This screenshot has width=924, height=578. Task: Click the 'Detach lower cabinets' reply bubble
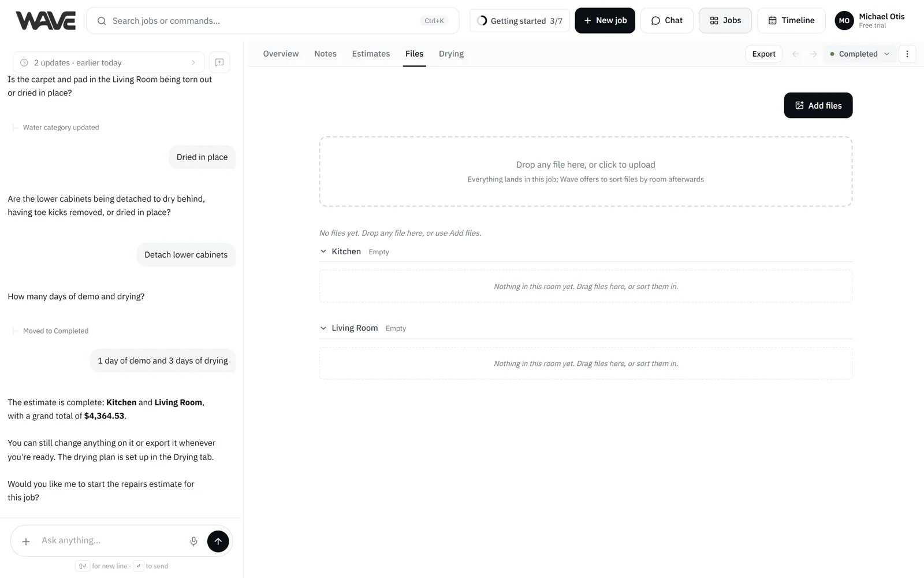[186, 255]
